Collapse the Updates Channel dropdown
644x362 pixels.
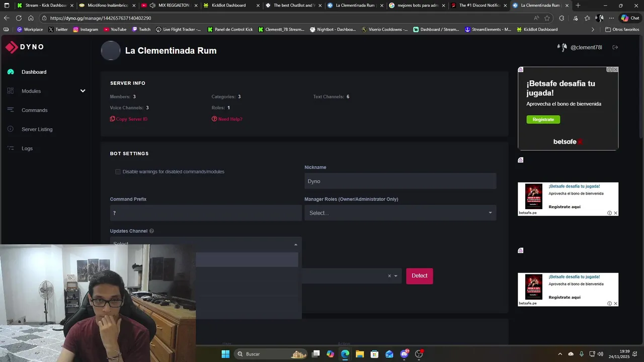tap(295, 244)
